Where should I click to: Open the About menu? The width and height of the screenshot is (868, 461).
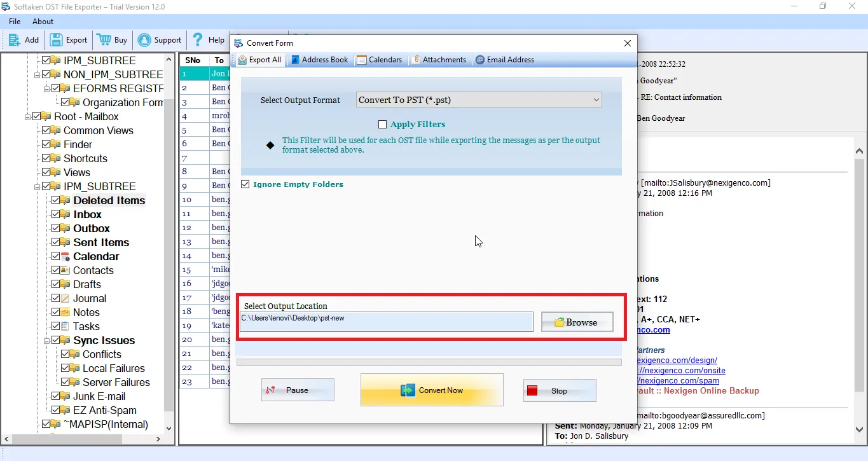[43, 22]
